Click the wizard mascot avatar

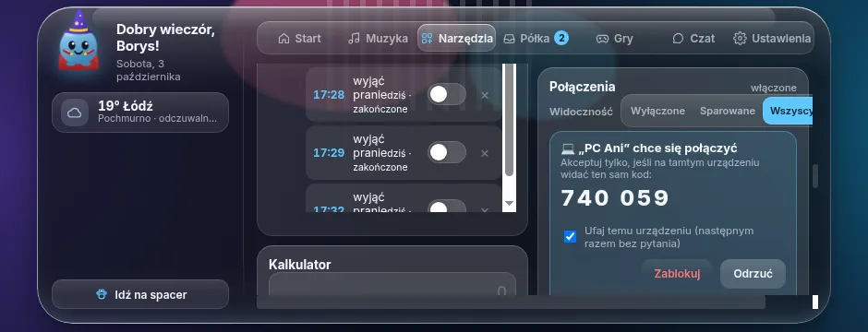pos(78,41)
